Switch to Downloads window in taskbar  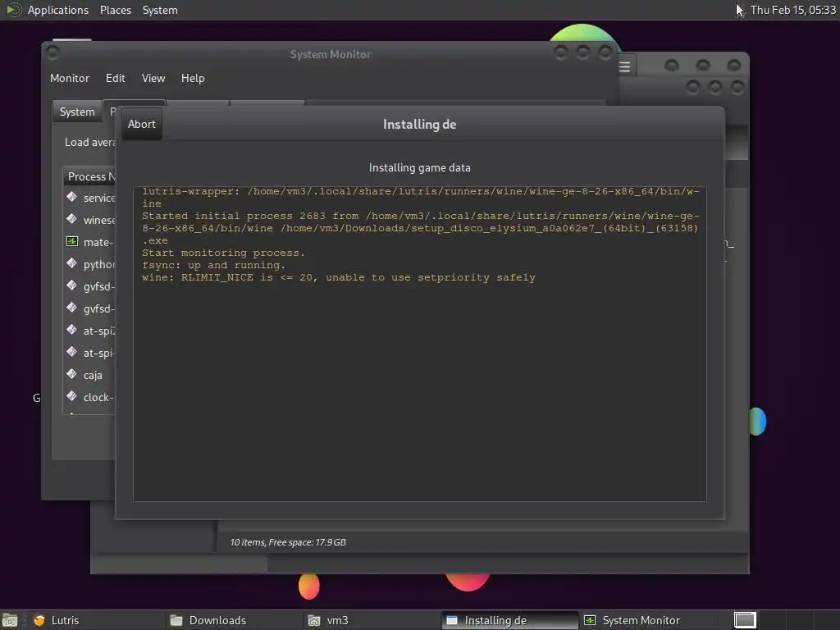234,620
